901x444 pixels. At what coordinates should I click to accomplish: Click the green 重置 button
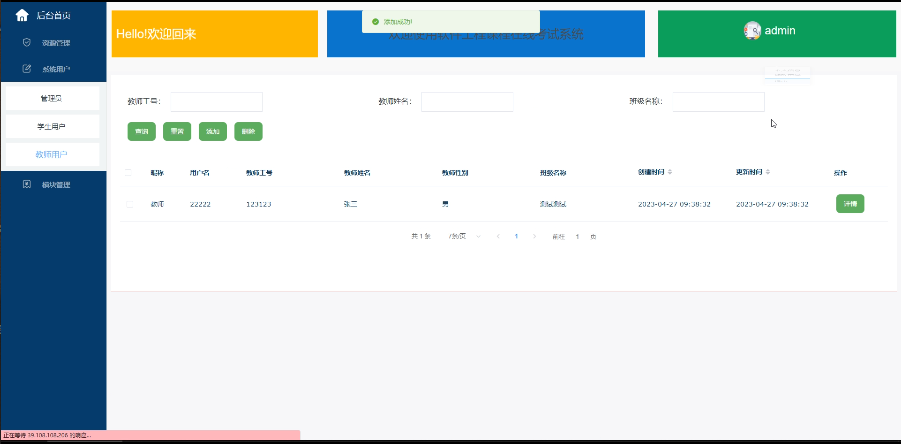pyautogui.click(x=177, y=132)
